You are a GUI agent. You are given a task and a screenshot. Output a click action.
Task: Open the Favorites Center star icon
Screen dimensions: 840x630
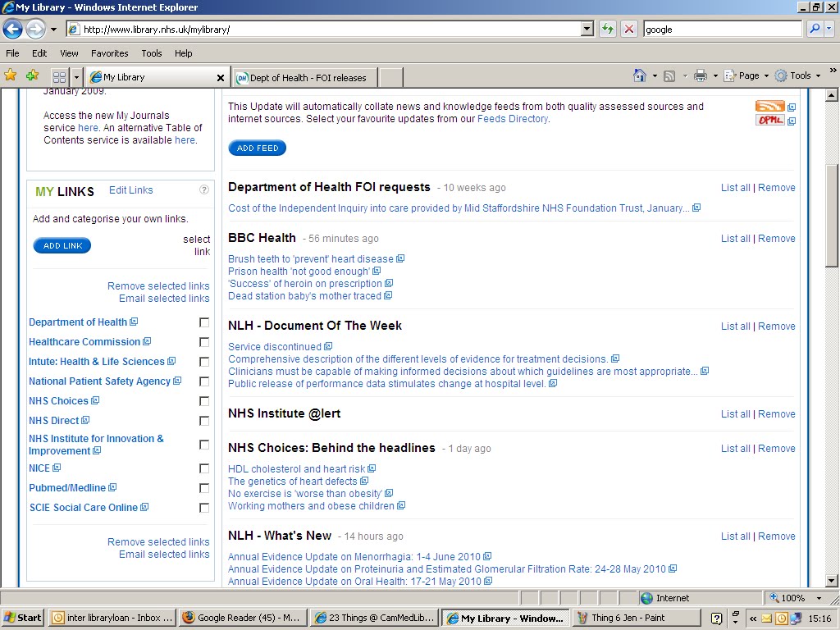coord(10,75)
